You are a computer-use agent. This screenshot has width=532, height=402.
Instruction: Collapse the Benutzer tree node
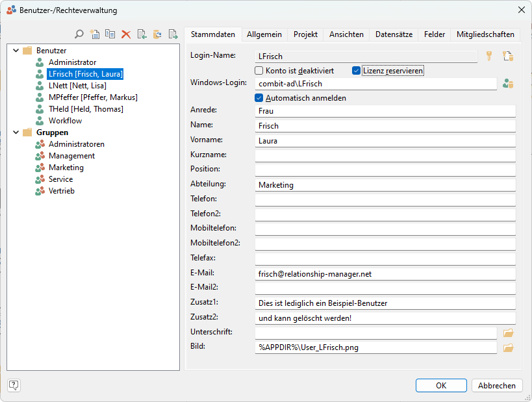16,51
